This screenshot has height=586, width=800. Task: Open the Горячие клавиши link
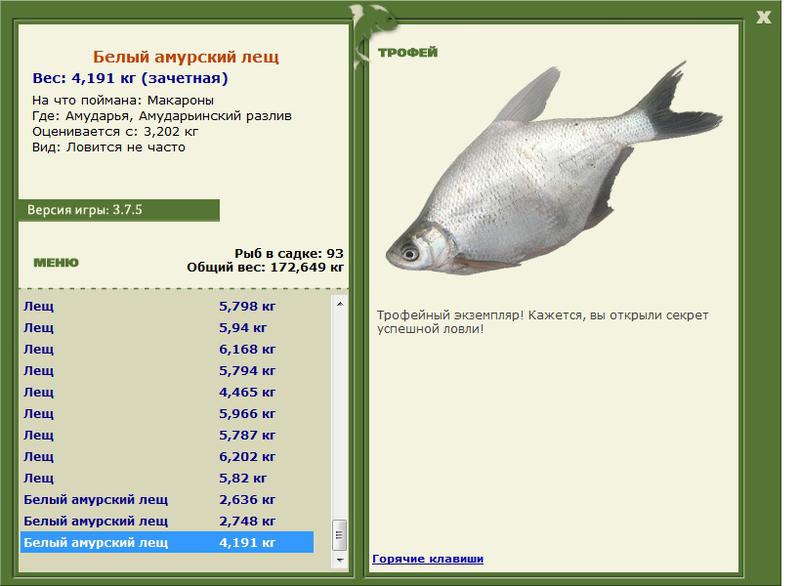(x=428, y=558)
